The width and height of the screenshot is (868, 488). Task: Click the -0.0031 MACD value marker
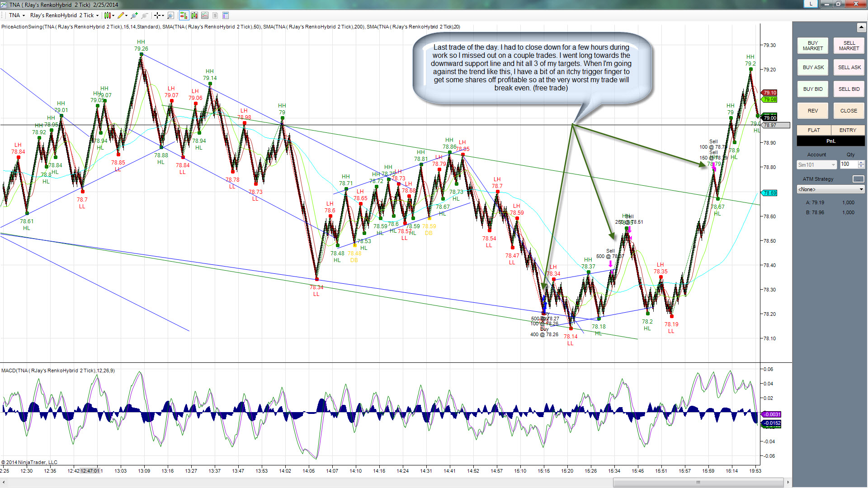771,414
